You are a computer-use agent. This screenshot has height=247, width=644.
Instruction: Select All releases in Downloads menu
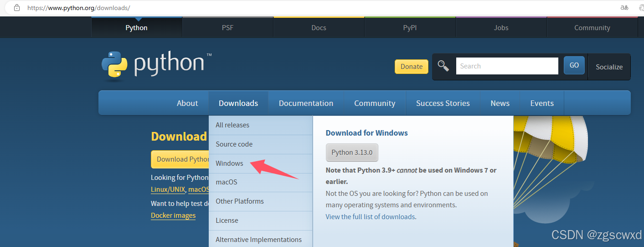click(261, 125)
